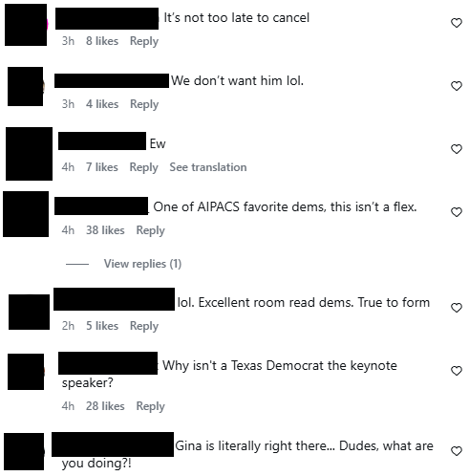Heart the AIPACS favorite dems comment
Image resolution: width=469 pixels, height=476 pixels.
pos(457,212)
